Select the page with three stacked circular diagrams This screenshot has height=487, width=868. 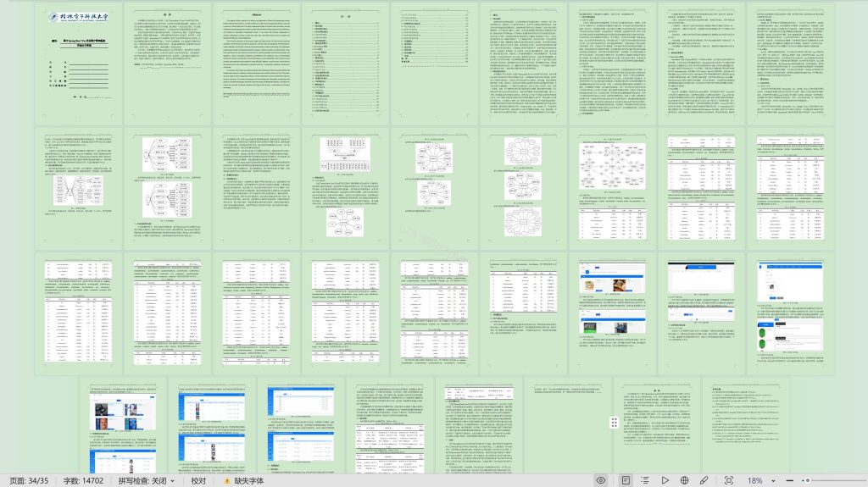pos(523,188)
